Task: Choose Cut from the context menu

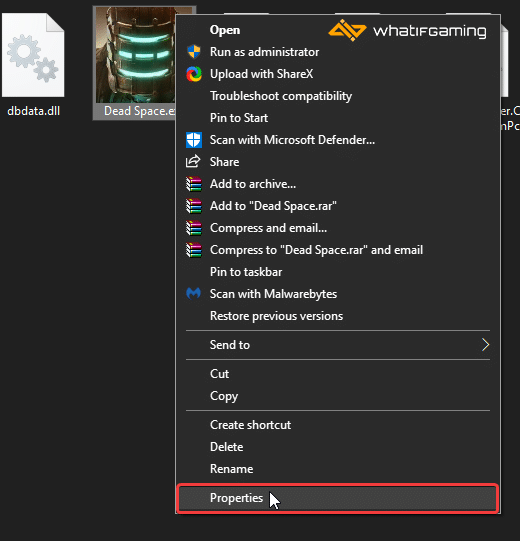Action: pos(338,374)
